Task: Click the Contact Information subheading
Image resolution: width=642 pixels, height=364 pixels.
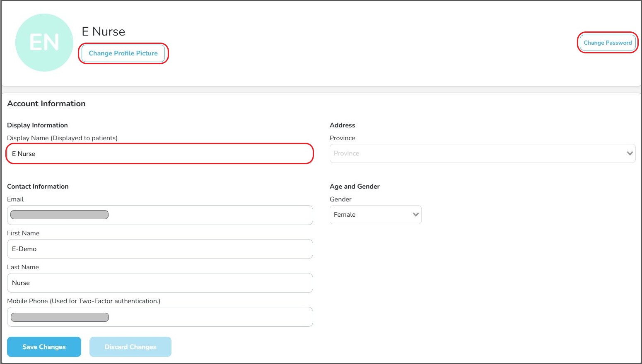Action: (x=38, y=187)
